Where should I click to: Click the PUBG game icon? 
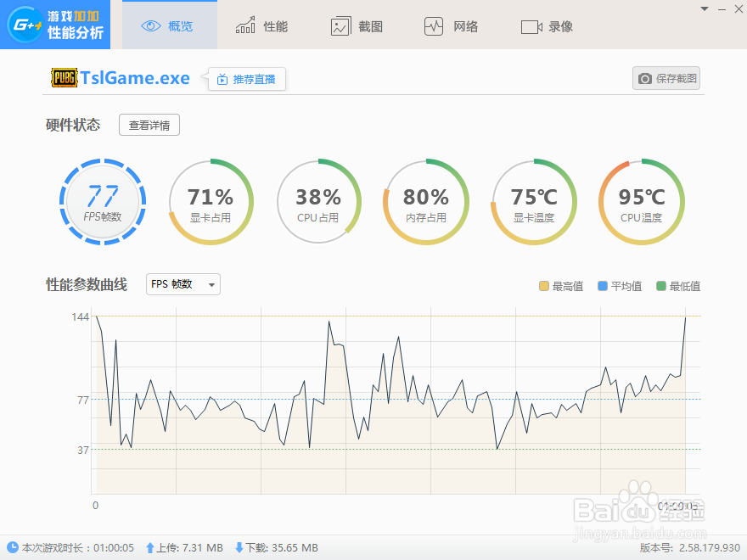(x=64, y=77)
